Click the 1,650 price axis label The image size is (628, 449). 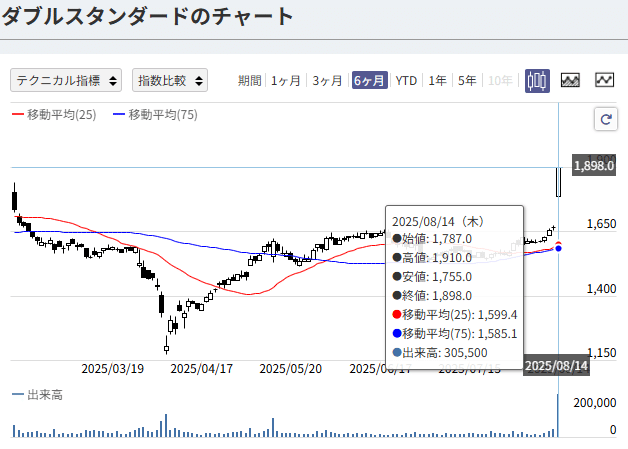[601, 224]
